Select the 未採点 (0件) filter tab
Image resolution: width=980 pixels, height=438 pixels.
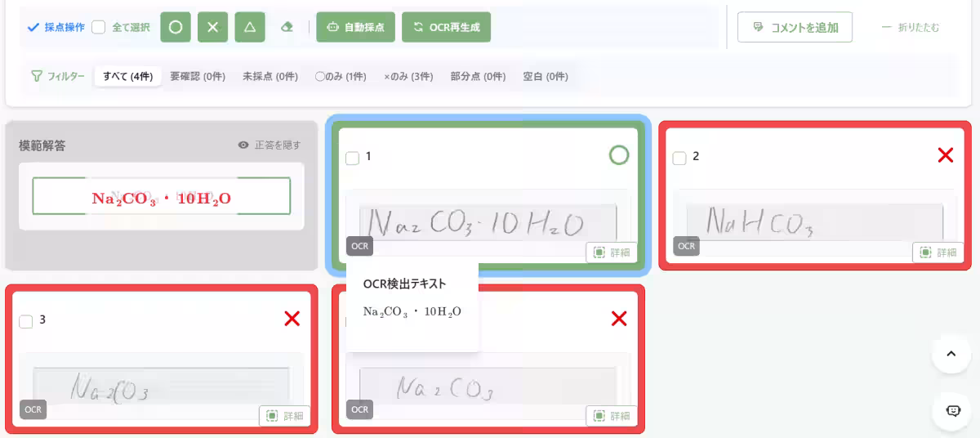[x=270, y=76]
